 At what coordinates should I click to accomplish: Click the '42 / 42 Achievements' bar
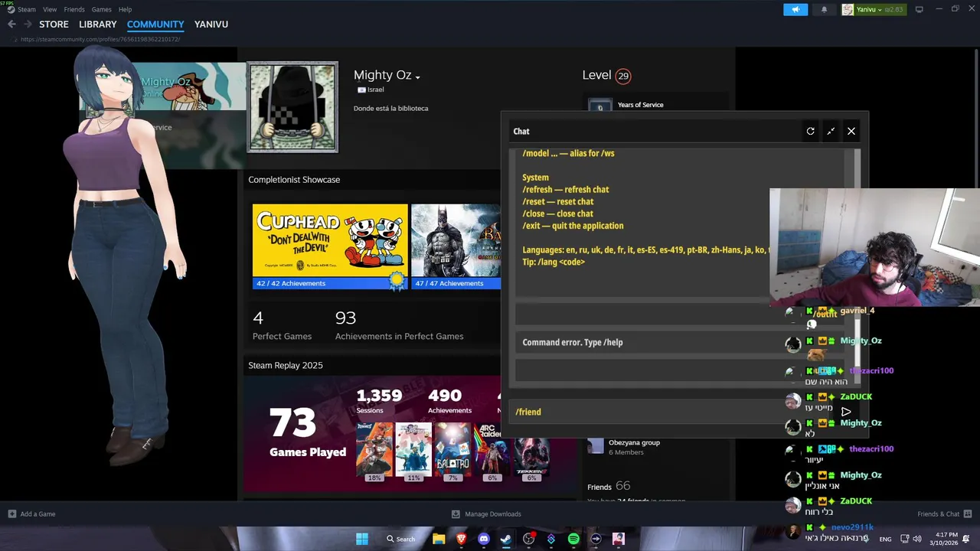tap(330, 283)
